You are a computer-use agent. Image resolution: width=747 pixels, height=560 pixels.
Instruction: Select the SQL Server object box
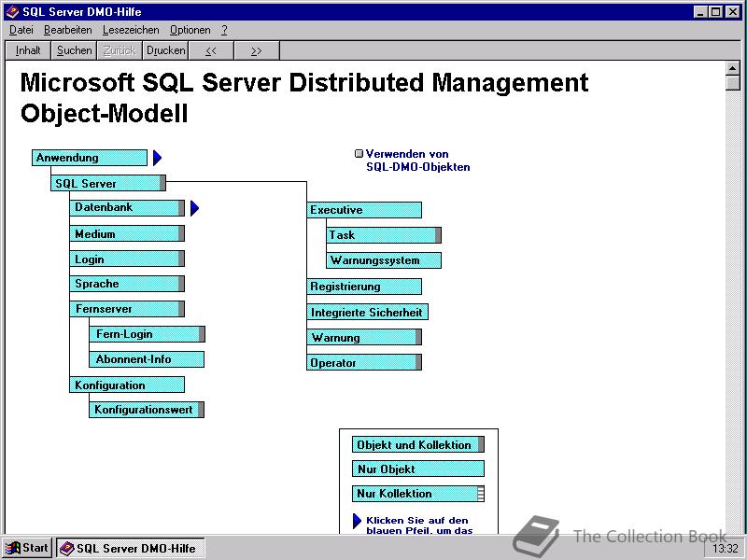(108, 183)
